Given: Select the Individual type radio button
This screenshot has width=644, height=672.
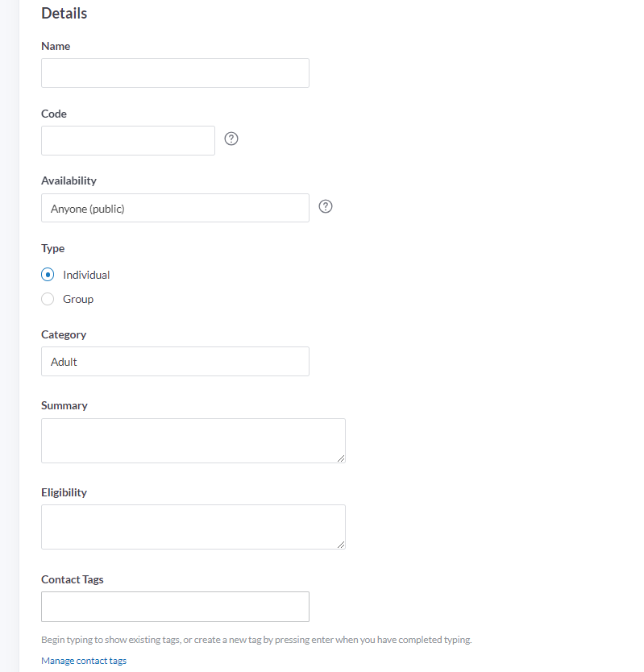Looking at the screenshot, I should click(x=48, y=274).
